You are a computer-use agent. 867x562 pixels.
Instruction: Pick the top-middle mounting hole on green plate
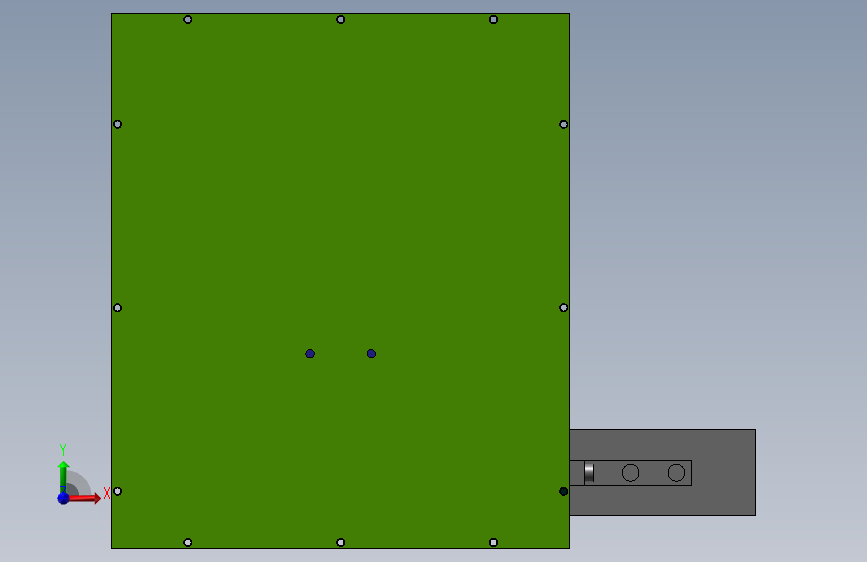341,19
